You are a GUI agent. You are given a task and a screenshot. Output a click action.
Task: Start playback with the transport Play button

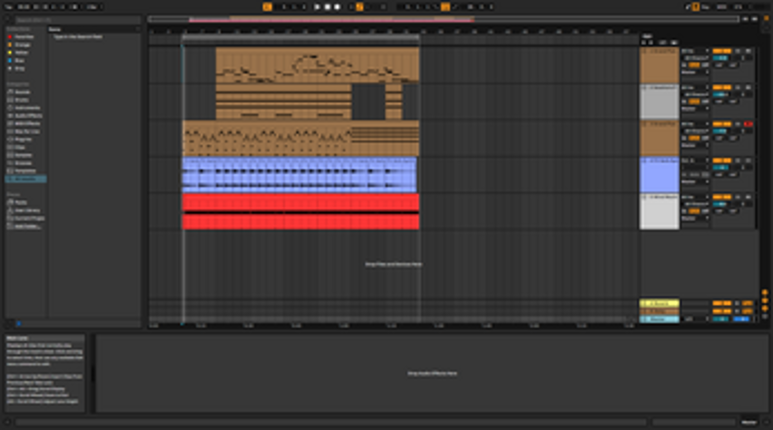click(317, 7)
